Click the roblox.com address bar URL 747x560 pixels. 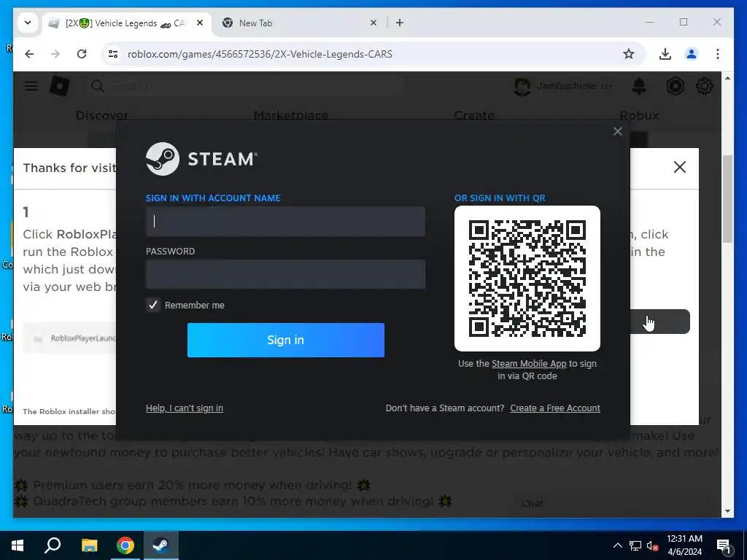coord(260,54)
